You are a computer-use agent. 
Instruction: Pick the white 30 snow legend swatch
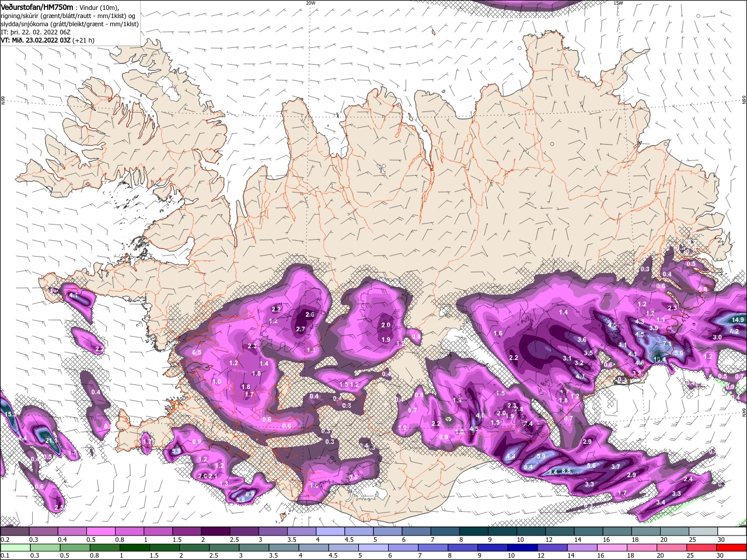pos(732,531)
